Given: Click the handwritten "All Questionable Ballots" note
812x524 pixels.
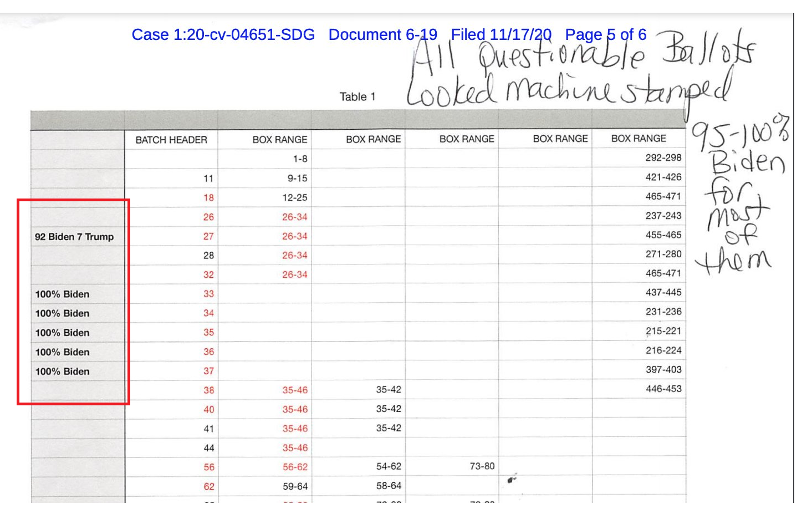Looking at the screenshot, I should click(585, 53).
